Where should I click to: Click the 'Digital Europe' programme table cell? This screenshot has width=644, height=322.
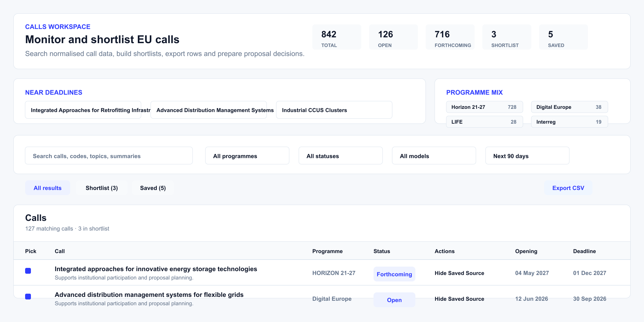coord(332,299)
